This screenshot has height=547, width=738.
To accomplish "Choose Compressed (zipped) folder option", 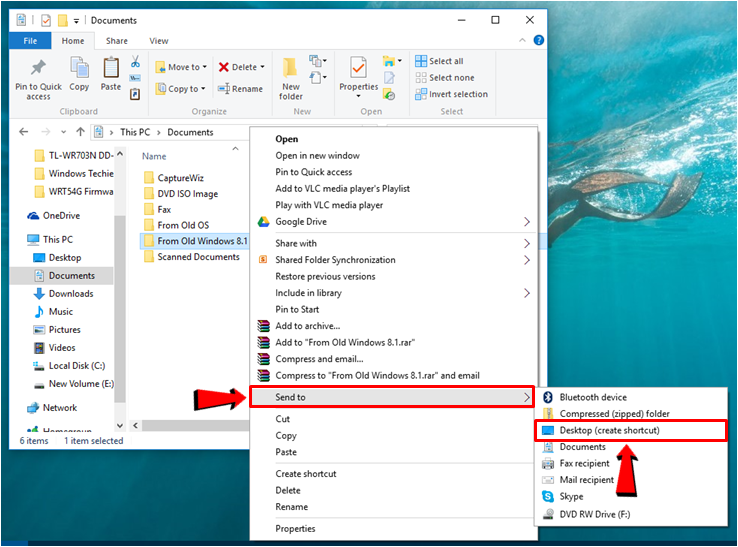I will click(x=614, y=414).
